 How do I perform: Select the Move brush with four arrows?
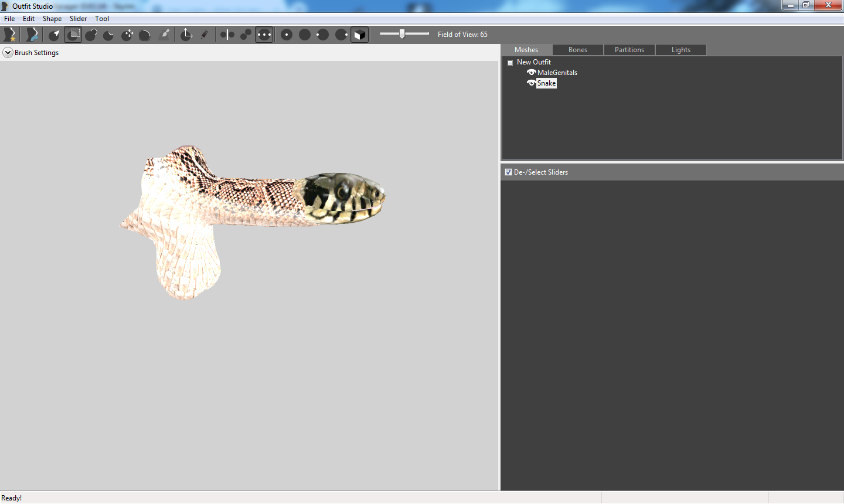pos(127,35)
